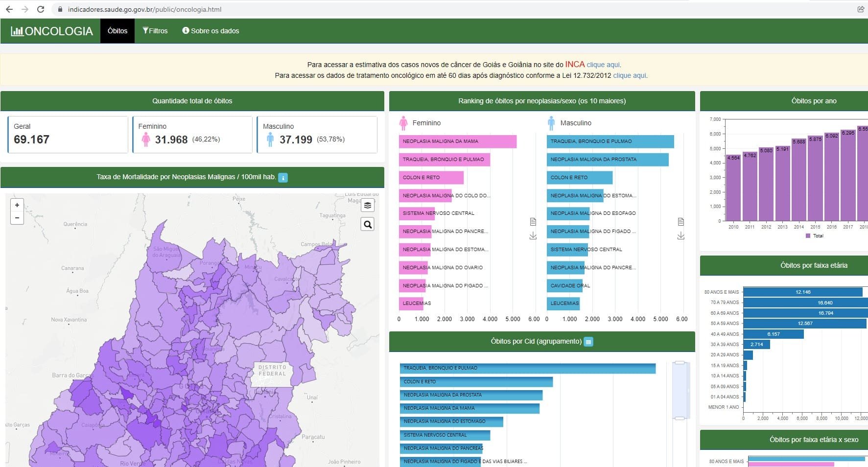
Task: Click the ONCOLOGIA dashboard logo
Action: pyautogui.click(x=52, y=31)
